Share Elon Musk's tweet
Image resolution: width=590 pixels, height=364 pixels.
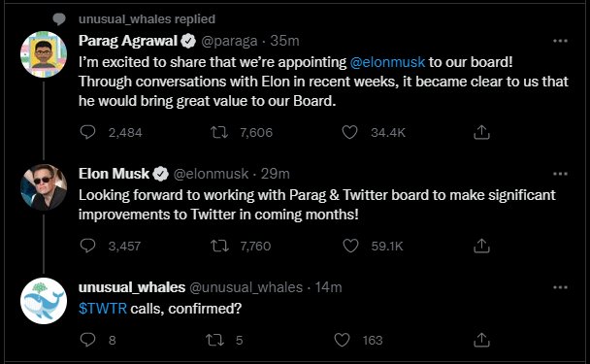point(481,246)
